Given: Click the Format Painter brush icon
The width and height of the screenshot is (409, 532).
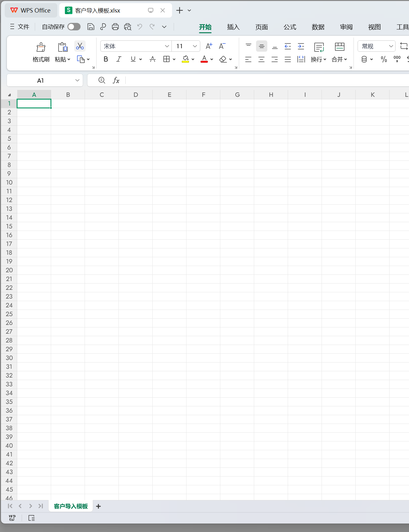Looking at the screenshot, I should pos(41,47).
